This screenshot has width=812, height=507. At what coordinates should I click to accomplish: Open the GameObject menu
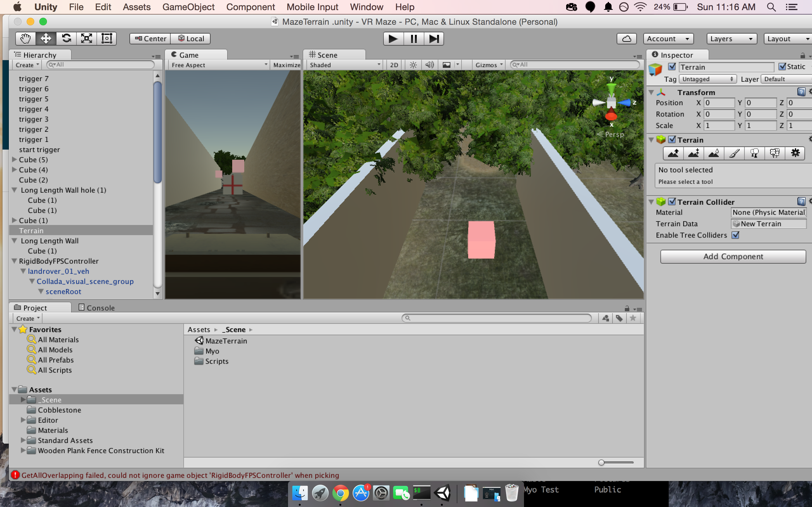[x=188, y=7]
